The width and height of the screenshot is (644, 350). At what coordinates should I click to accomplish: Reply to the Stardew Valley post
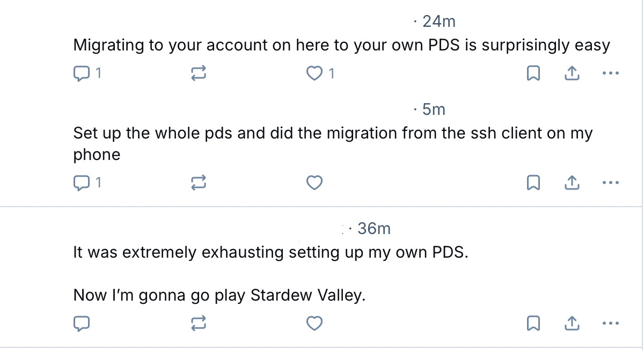[80, 323]
